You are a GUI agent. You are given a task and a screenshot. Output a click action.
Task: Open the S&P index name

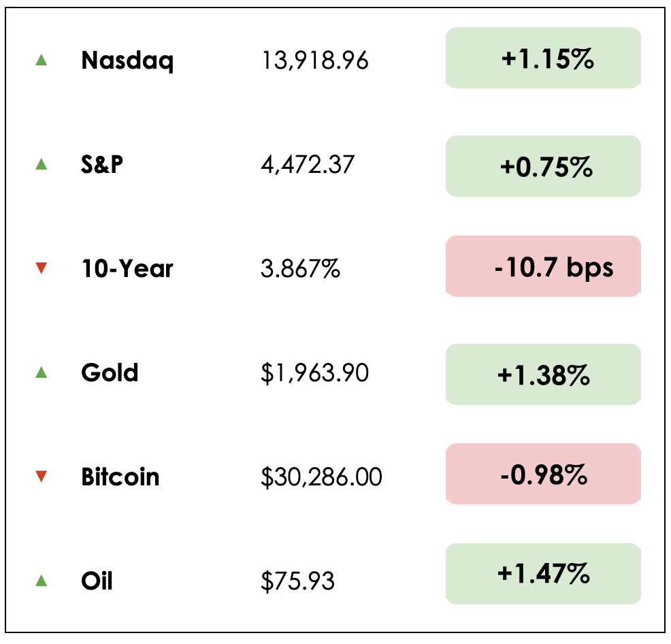[102, 164]
